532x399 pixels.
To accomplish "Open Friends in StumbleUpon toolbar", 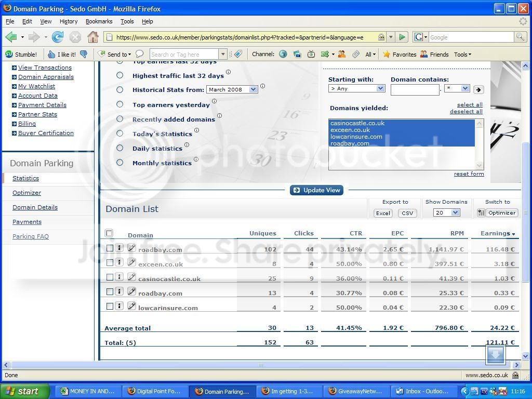I will click(434, 54).
